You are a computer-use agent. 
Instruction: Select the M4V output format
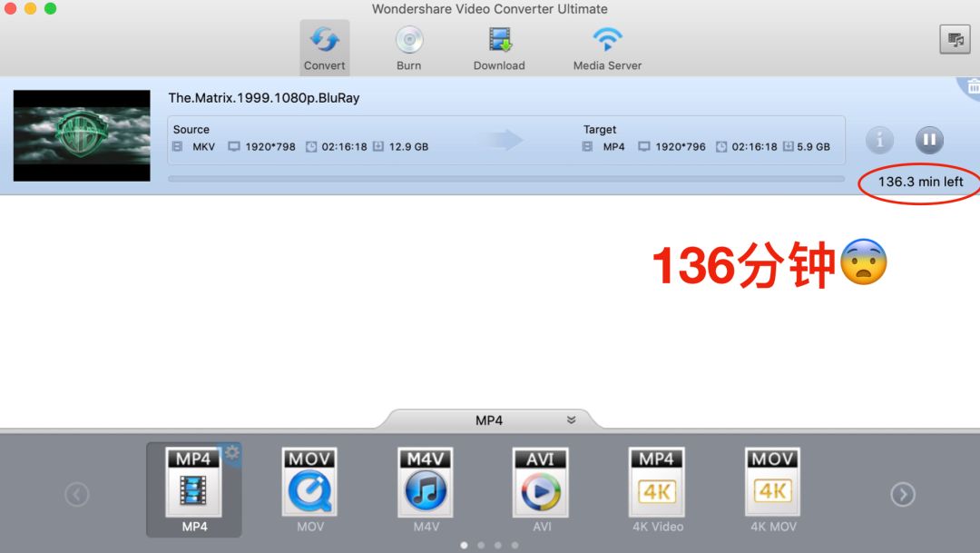pyautogui.click(x=426, y=489)
